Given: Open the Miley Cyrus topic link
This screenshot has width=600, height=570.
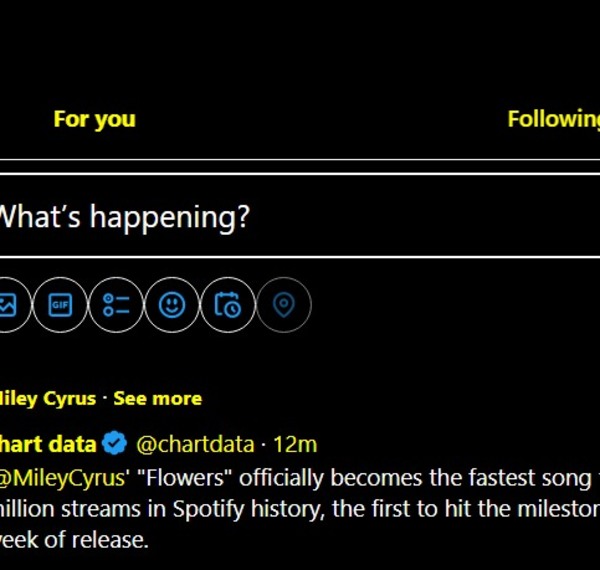Looking at the screenshot, I should click(48, 398).
